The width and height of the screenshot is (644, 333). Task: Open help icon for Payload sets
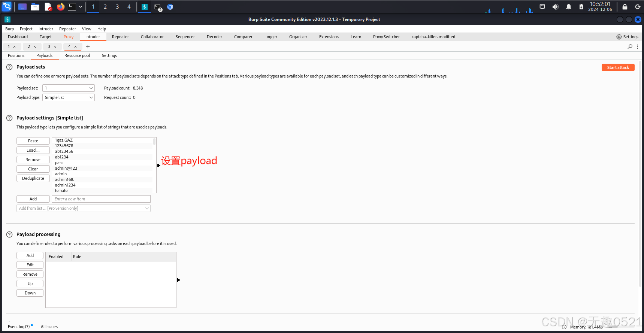pos(9,67)
